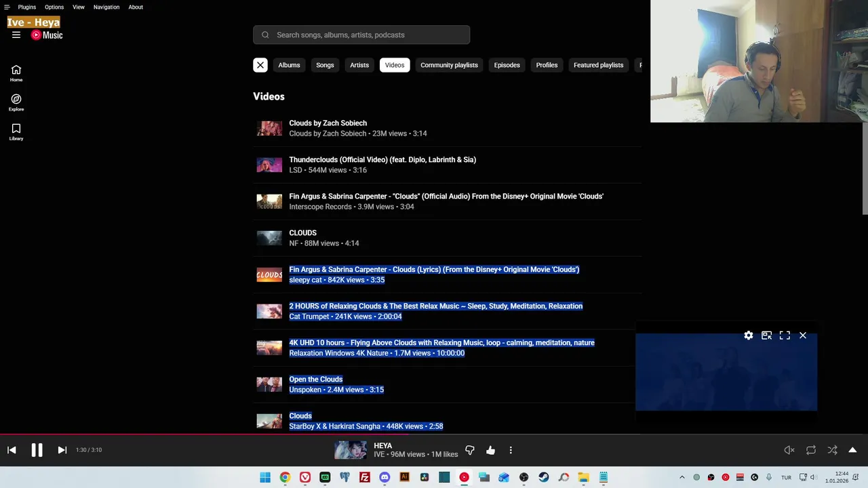Pause the playing song
868x488 pixels.
coord(37,450)
